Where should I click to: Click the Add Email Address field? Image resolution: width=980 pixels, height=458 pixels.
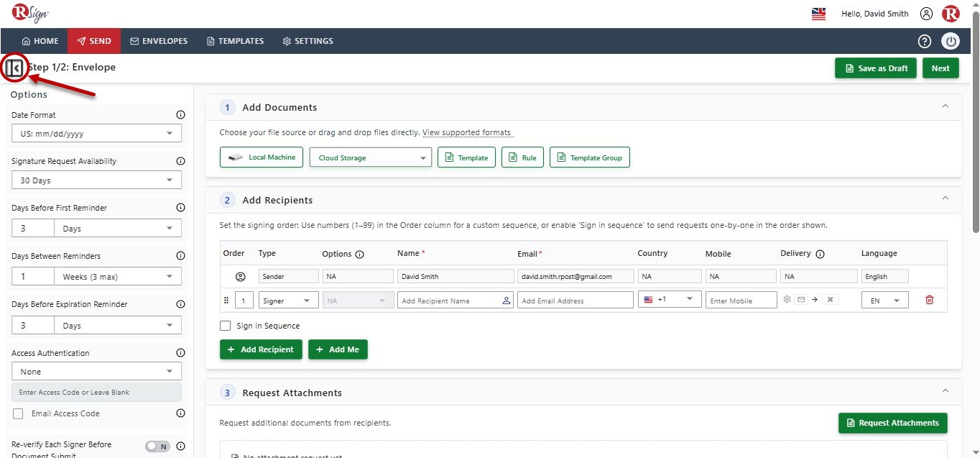coord(575,301)
